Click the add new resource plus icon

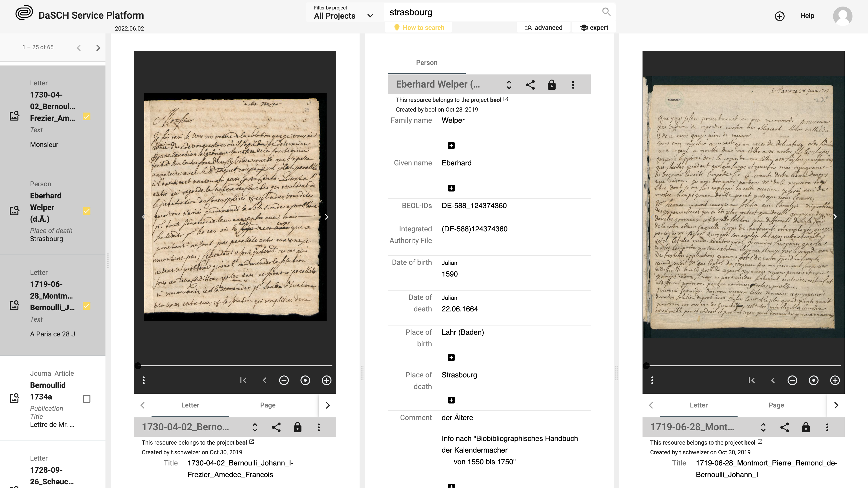pyautogui.click(x=779, y=16)
